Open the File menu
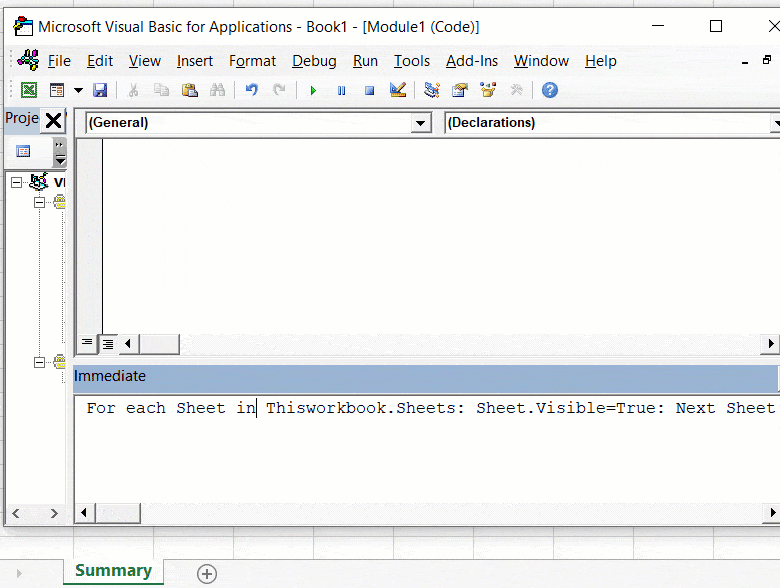780x588 pixels. 59,61
